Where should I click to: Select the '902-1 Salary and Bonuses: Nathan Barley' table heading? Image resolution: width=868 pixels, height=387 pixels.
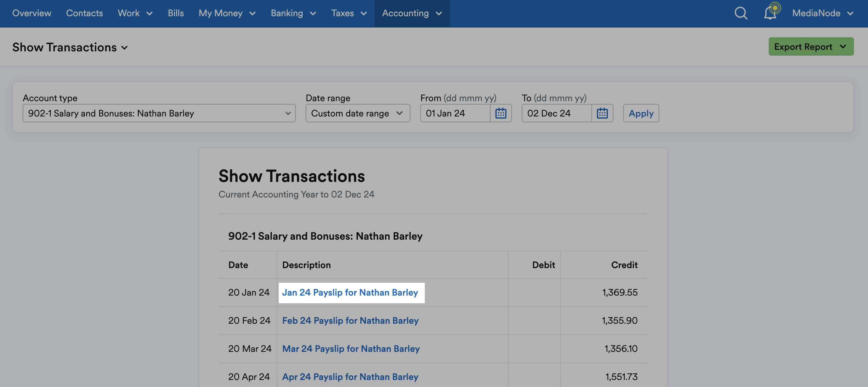point(325,236)
